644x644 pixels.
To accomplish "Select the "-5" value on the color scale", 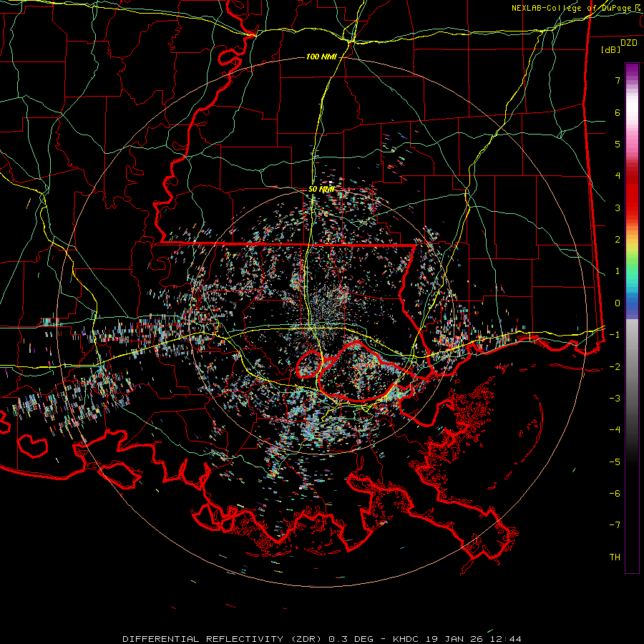I will [x=615, y=462].
